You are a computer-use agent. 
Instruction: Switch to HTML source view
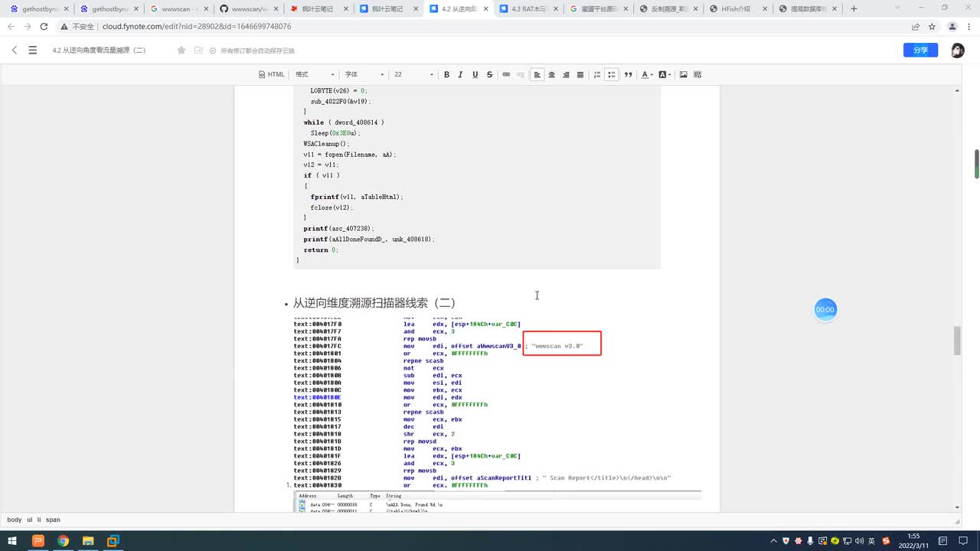coord(272,74)
